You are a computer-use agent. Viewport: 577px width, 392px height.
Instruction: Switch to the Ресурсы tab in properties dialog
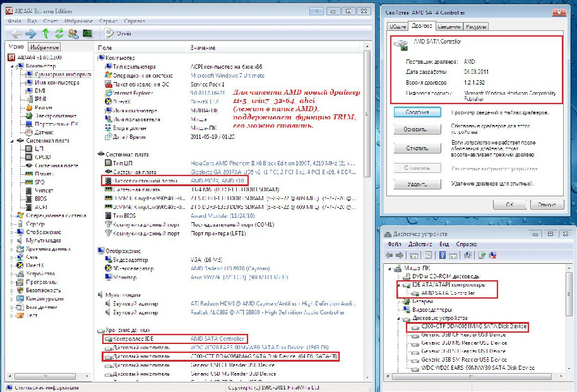476,27
